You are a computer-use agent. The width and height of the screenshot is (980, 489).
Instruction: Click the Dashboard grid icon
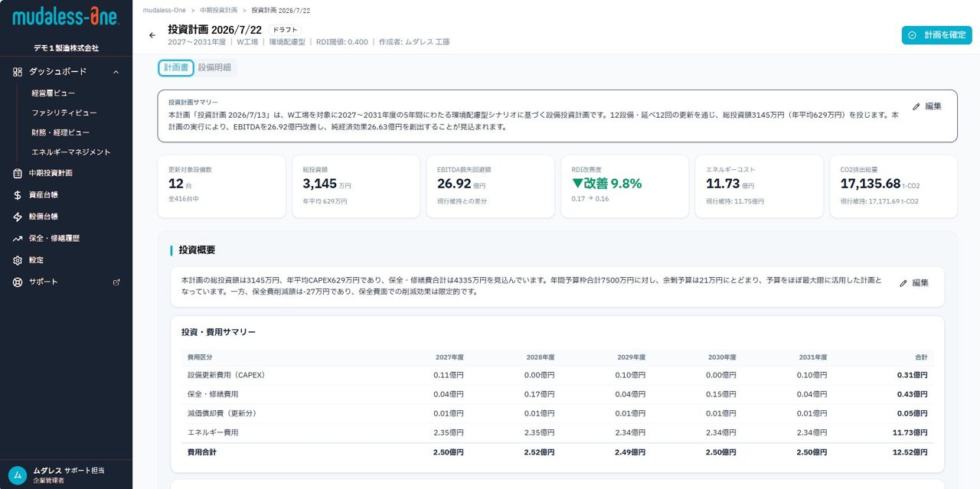click(x=18, y=71)
